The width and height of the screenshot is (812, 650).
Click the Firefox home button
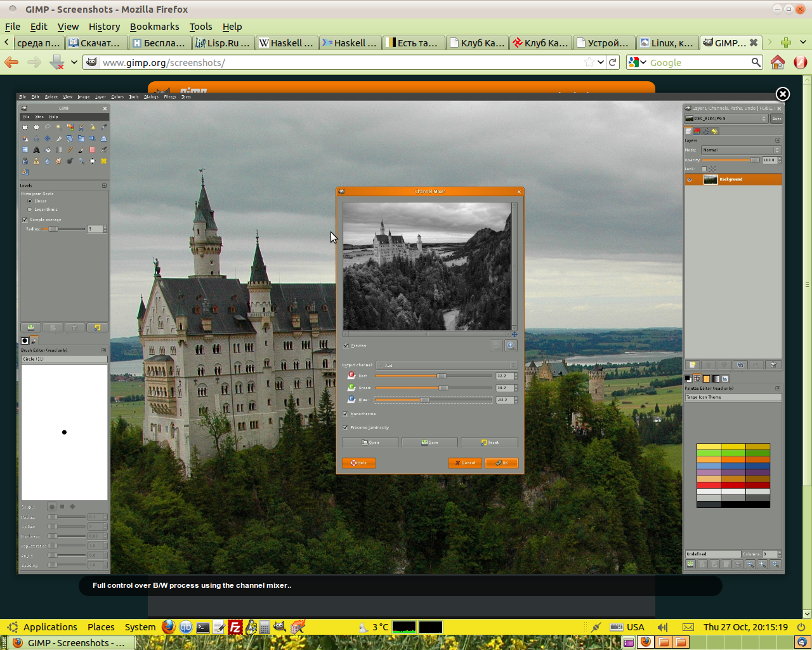click(x=777, y=62)
